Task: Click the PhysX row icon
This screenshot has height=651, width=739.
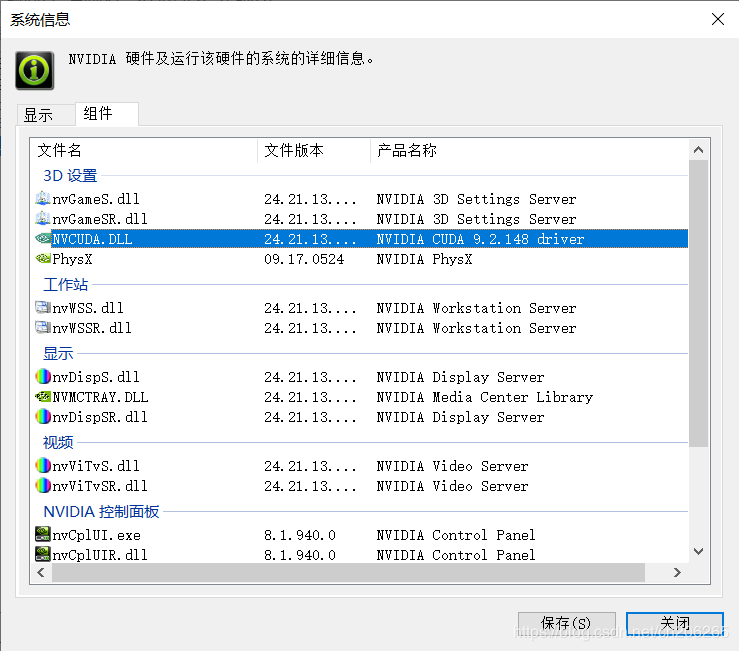Action: pos(42,258)
